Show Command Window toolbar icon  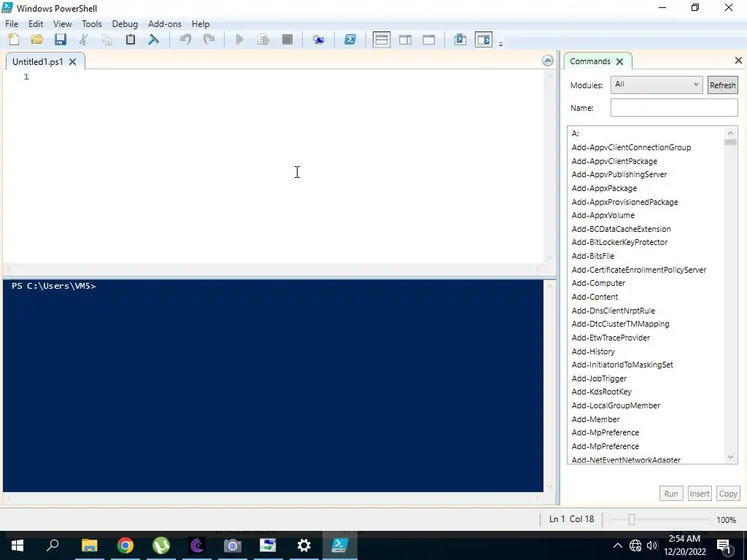tap(460, 39)
